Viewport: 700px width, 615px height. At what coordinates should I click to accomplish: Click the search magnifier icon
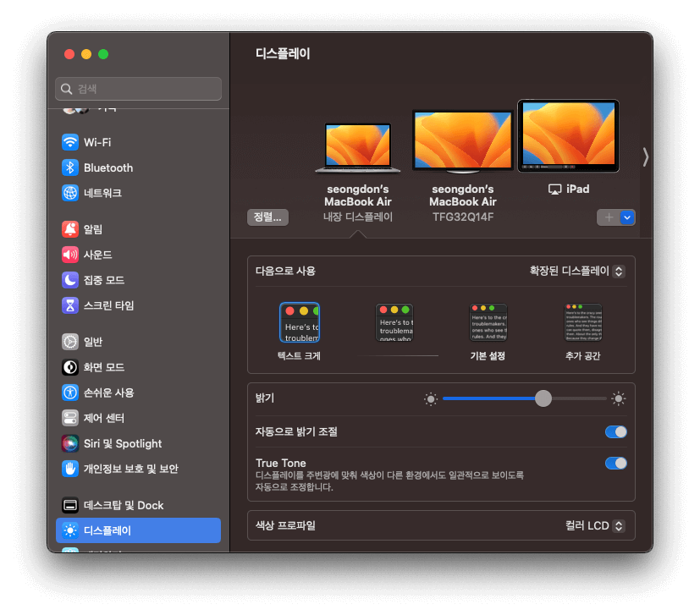(x=67, y=89)
